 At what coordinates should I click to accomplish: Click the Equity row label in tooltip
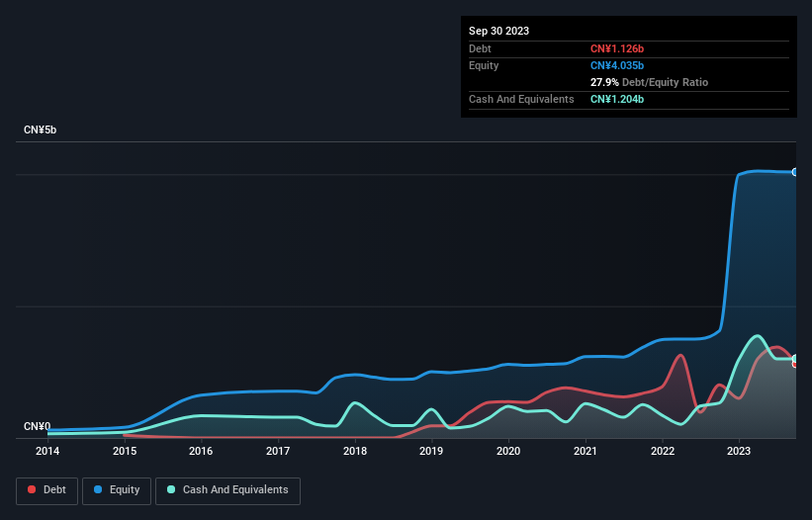(484, 65)
